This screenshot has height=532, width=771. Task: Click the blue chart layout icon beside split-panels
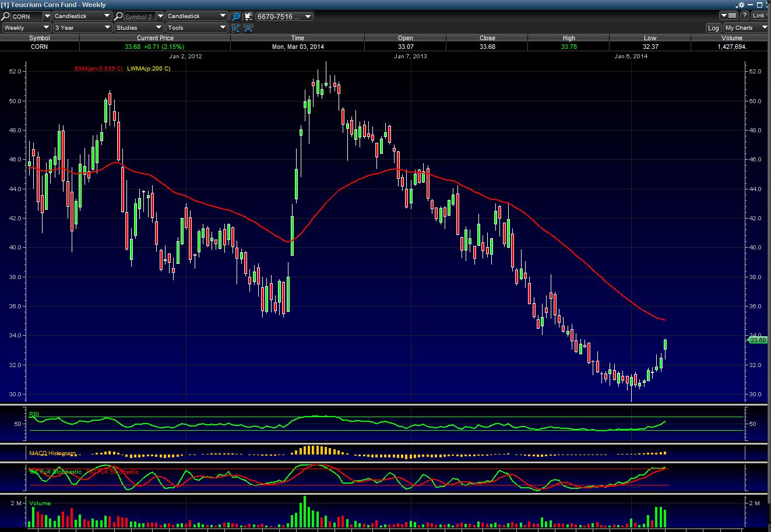(248, 28)
